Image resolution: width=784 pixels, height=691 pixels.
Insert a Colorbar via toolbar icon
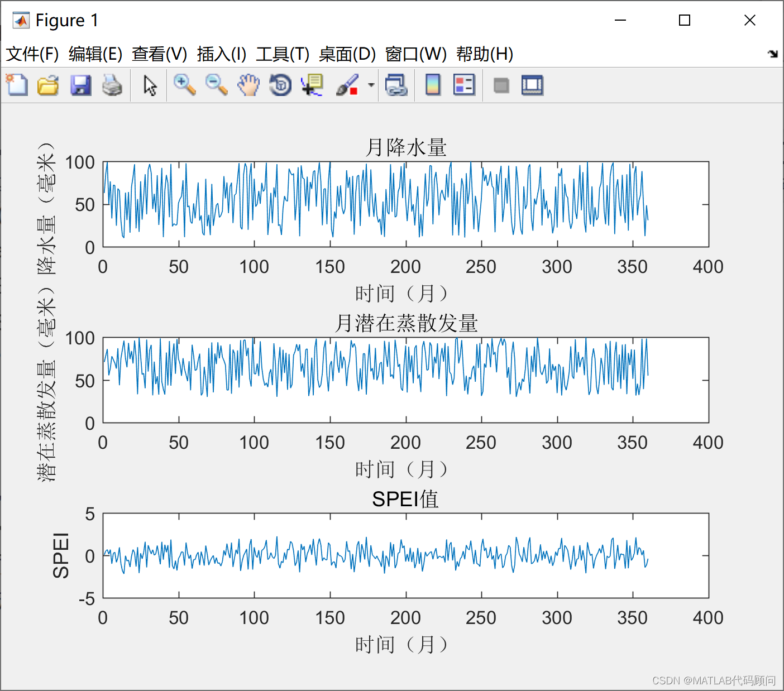click(x=433, y=85)
